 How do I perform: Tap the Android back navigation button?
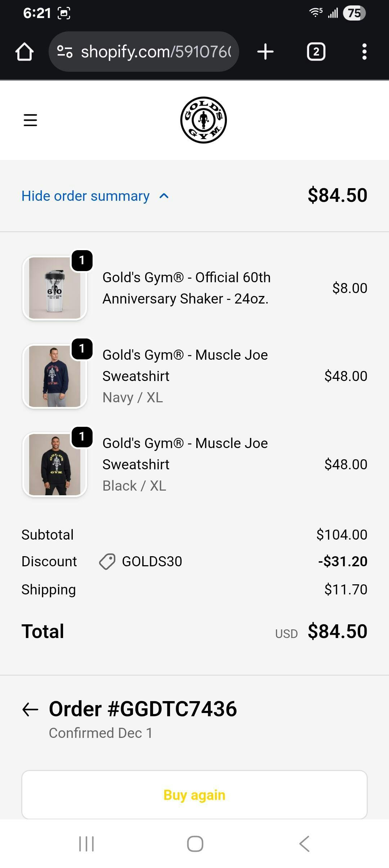tap(304, 844)
